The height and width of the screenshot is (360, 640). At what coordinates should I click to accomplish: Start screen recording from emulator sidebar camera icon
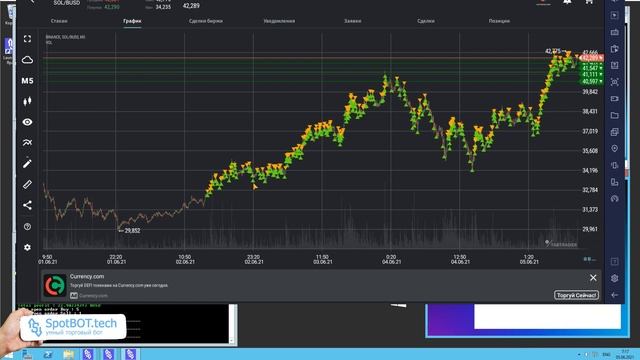coord(615,99)
